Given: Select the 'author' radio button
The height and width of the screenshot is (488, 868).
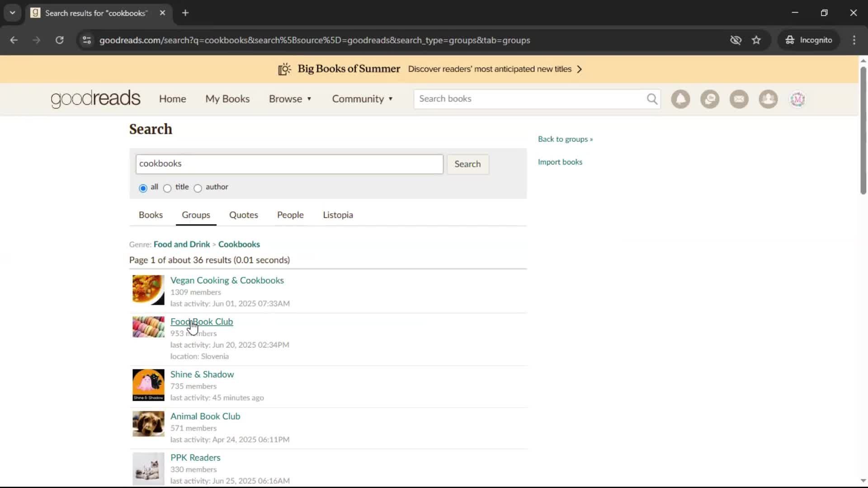Looking at the screenshot, I should coord(198,188).
